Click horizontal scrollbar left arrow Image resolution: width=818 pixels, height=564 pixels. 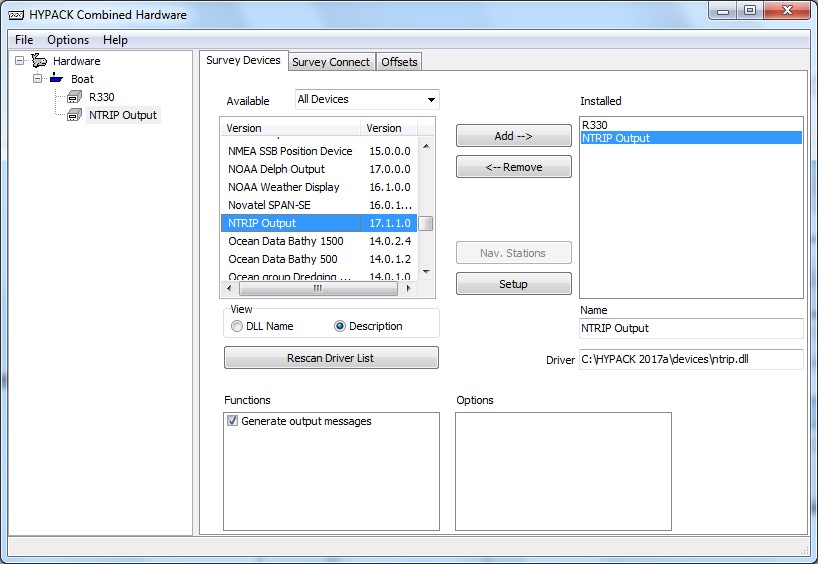pyautogui.click(x=230, y=288)
